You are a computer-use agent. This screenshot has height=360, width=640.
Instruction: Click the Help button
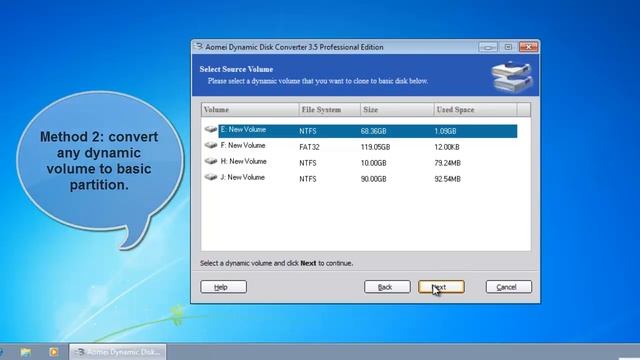[x=223, y=287]
